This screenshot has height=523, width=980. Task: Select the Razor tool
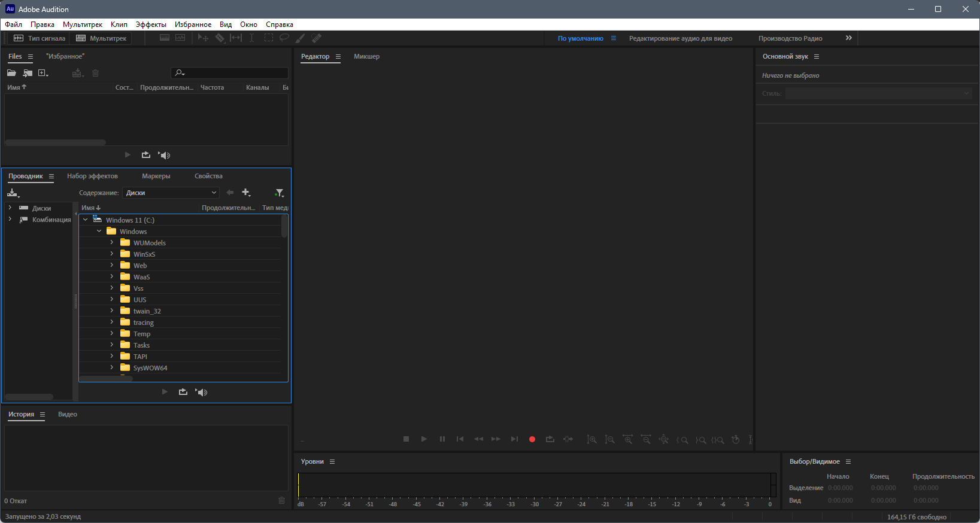pyautogui.click(x=220, y=38)
